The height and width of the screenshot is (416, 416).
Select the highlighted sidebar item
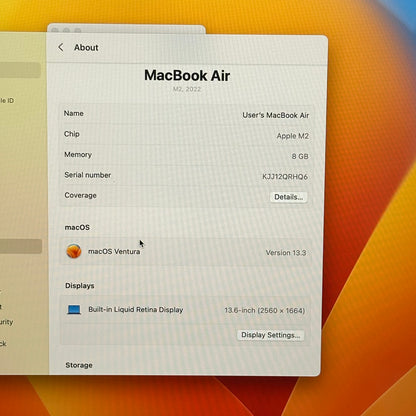[x=21, y=246]
